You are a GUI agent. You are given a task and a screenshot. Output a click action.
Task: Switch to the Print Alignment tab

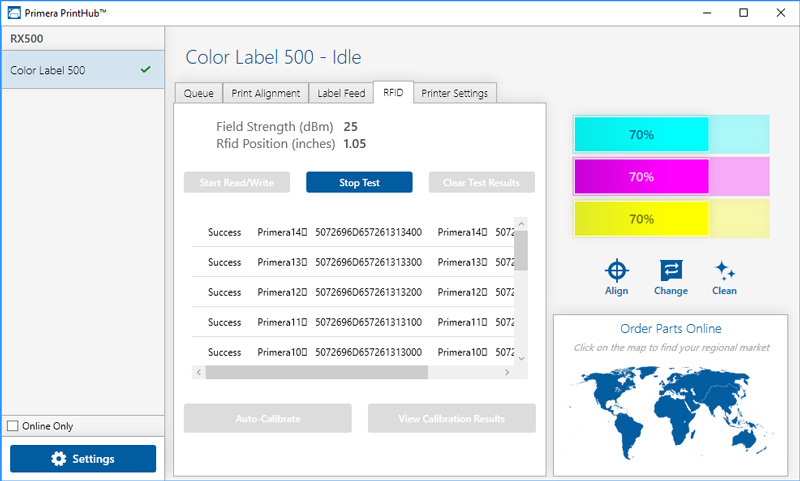point(266,93)
